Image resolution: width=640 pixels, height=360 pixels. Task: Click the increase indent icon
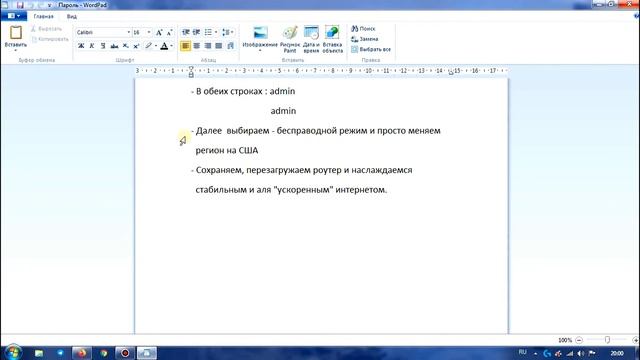196,32
